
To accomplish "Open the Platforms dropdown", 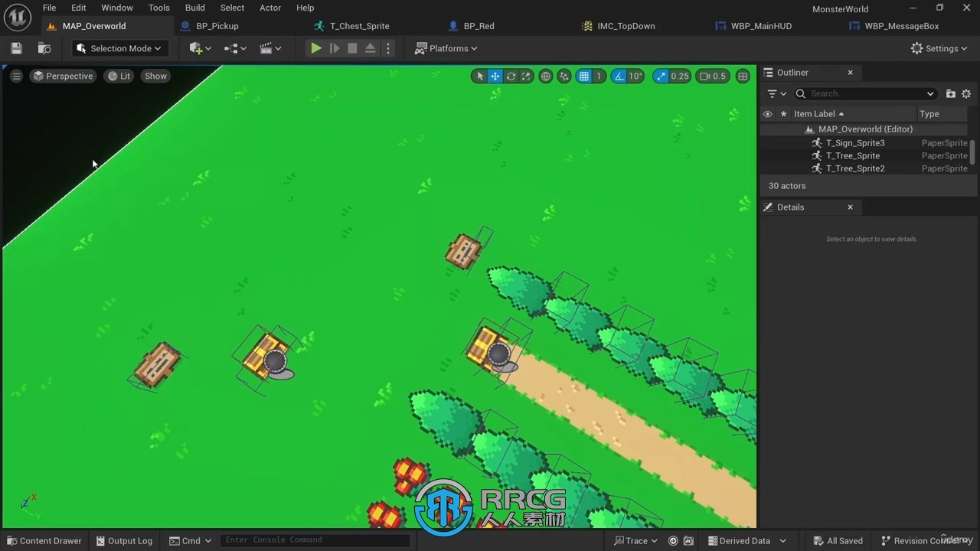I will pyautogui.click(x=446, y=48).
